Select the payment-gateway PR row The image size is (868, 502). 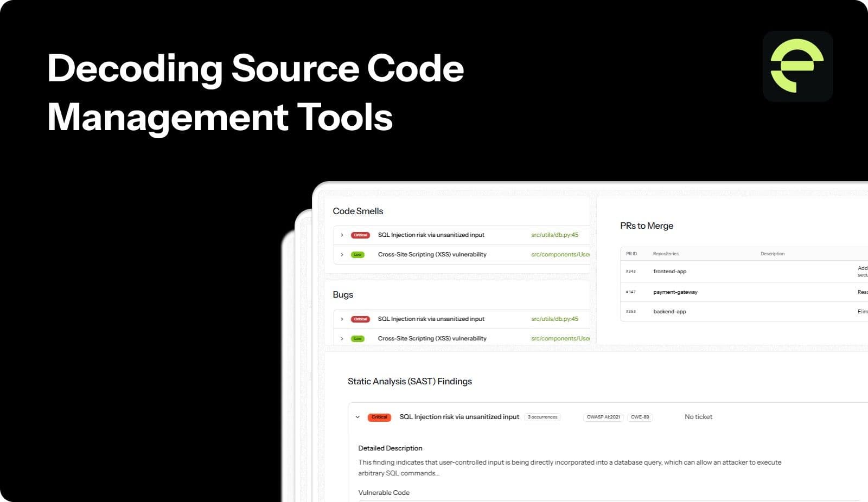pyautogui.click(x=744, y=292)
